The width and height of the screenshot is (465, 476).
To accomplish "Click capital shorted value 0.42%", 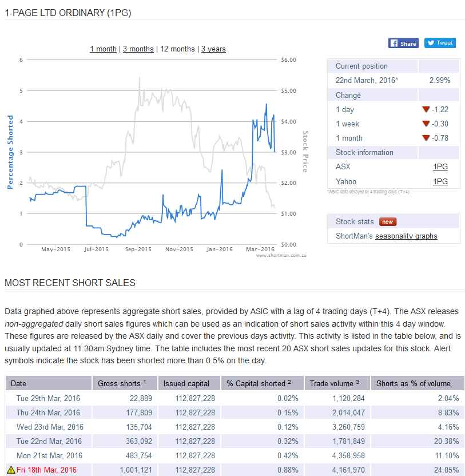I will (288, 455).
